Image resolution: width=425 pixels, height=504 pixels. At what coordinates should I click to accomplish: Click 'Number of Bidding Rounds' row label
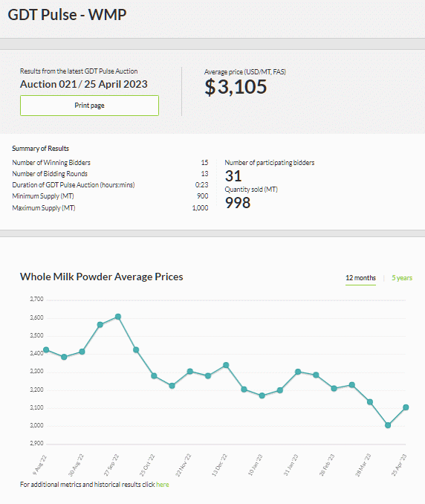click(50, 174)
